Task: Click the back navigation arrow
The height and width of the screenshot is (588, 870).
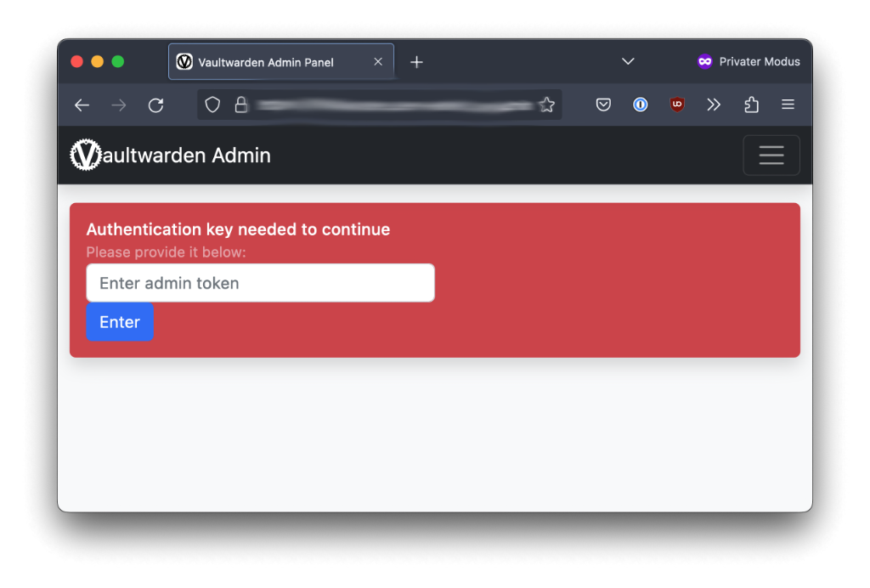Action: (x=82, y=105)
